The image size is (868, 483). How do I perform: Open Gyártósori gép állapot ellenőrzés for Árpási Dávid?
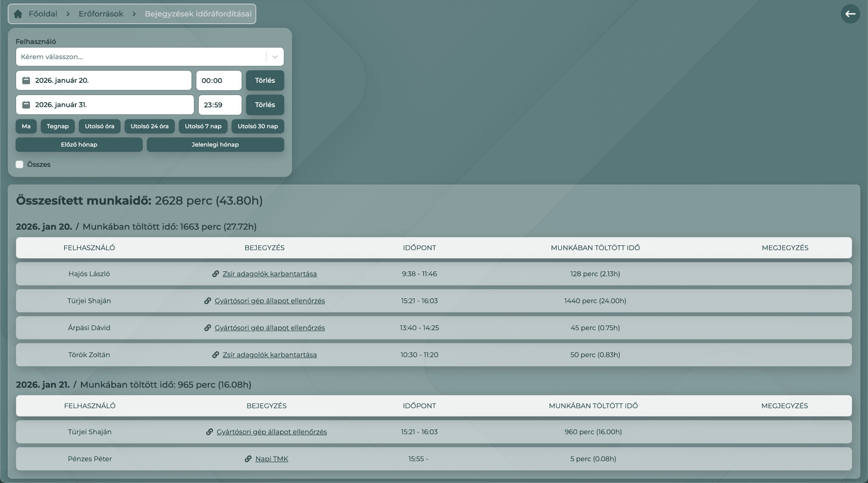(270, 328)
